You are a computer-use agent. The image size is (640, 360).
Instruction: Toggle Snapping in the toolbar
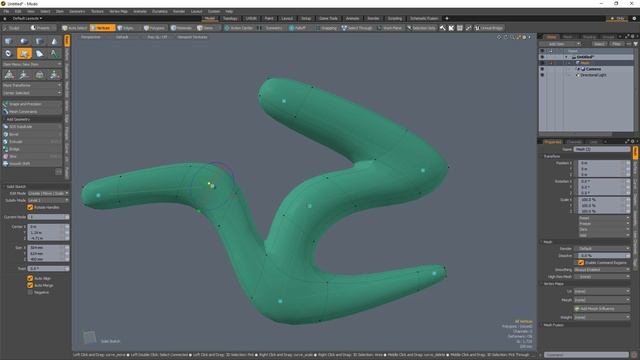[326, 28]
